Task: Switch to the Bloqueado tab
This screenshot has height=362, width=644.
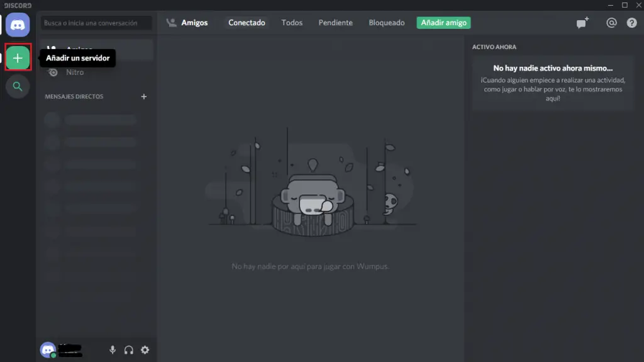Action: [x=387, y=23]
